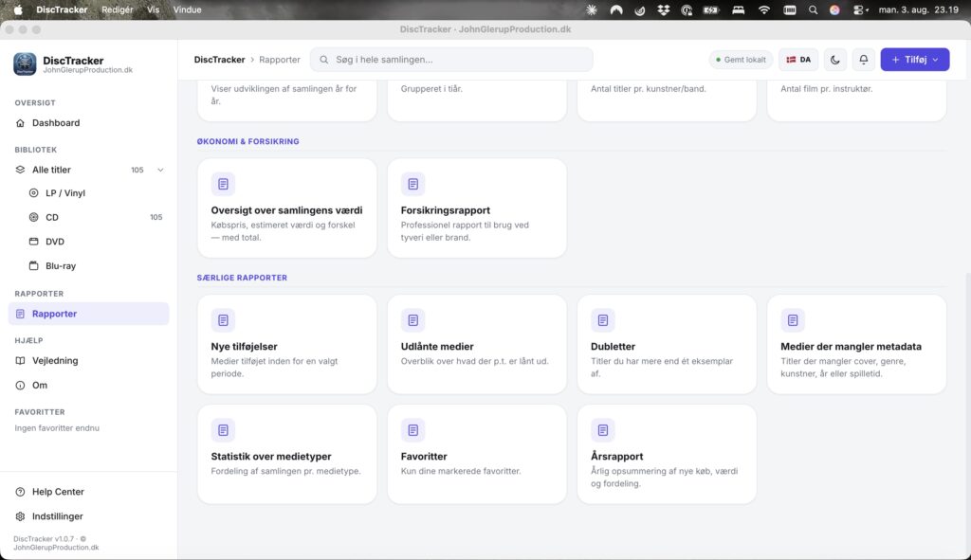The image size is (971, 560).
Task: Click the LP / Vinyl disc icon
Action: coord(33,193)
